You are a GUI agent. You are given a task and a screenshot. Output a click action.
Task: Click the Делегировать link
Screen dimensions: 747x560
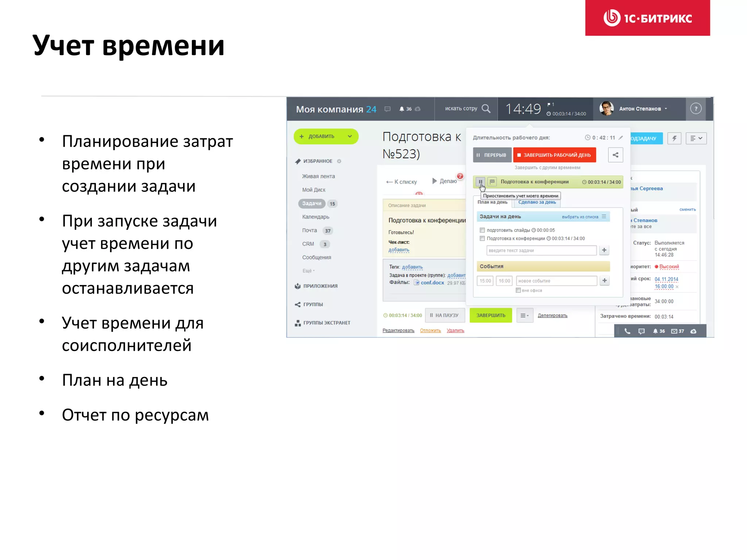[552, 315]
